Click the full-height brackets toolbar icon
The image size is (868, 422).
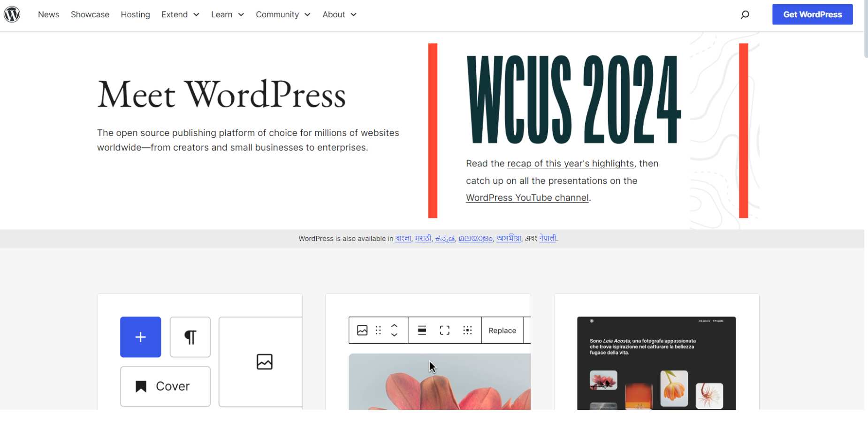445,331
